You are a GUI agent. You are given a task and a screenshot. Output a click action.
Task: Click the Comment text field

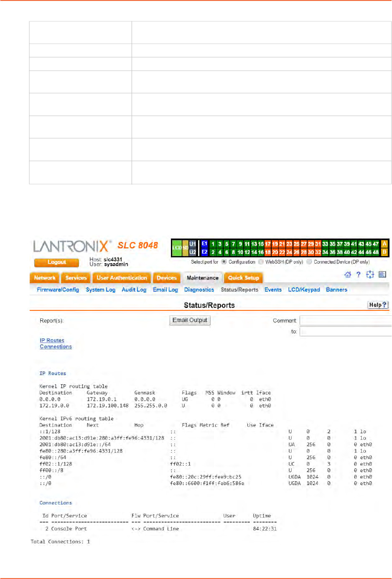[345, 320]
